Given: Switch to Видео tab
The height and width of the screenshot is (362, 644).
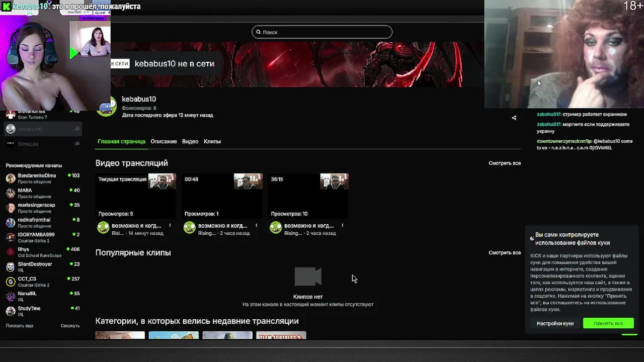Looking at the screenshot, I should pos(190,141).
